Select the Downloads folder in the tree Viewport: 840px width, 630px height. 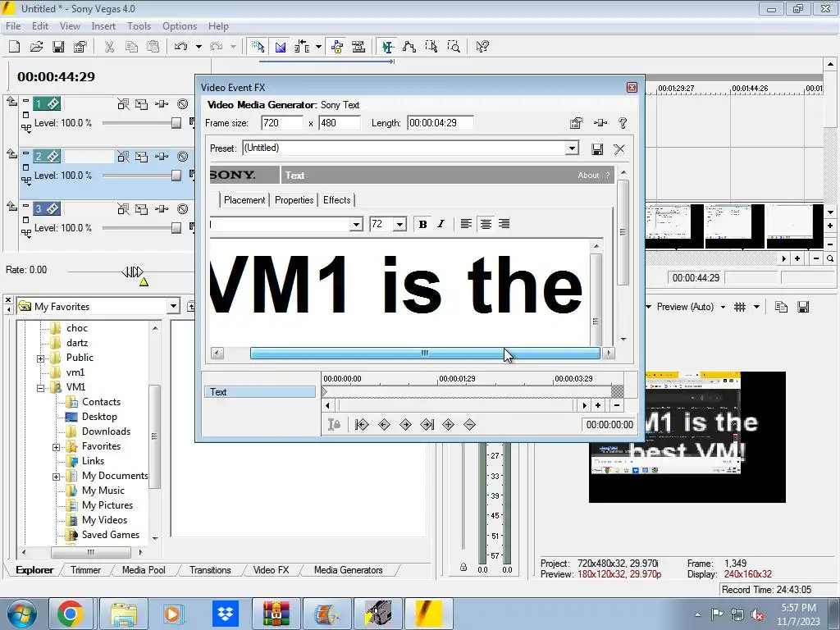(x=106, y=431)
